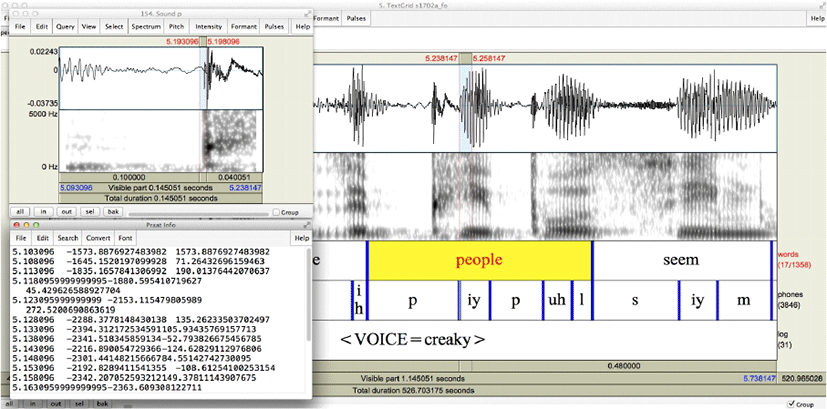Open Formant menu in TextGrid window

coord(326,18)
